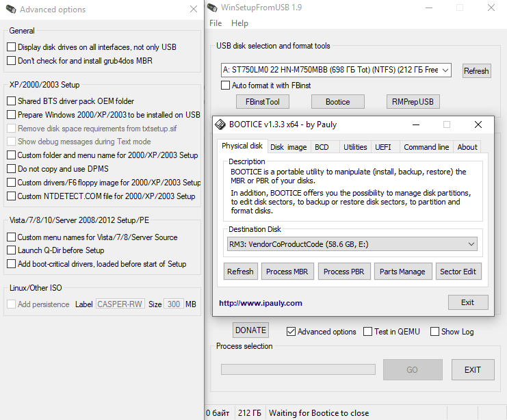This screenshot has height=420, width=507.
Task: Select the Physical disk tab
Action: (x=242, y=146)
